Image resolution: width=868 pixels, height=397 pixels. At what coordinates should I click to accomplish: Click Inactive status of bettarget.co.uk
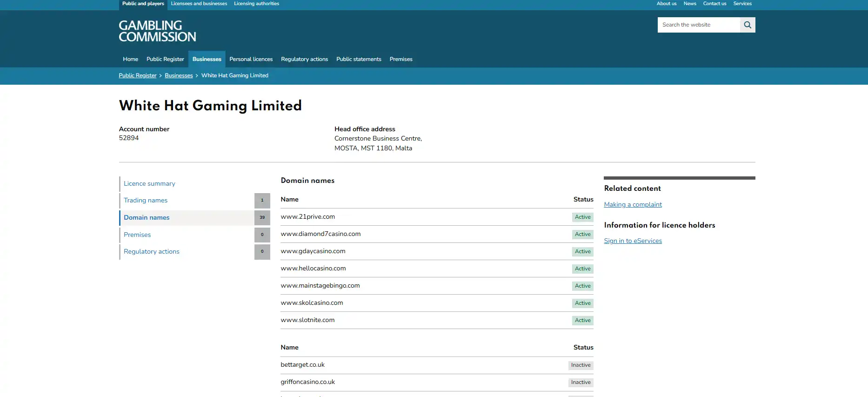click(581, 365)
